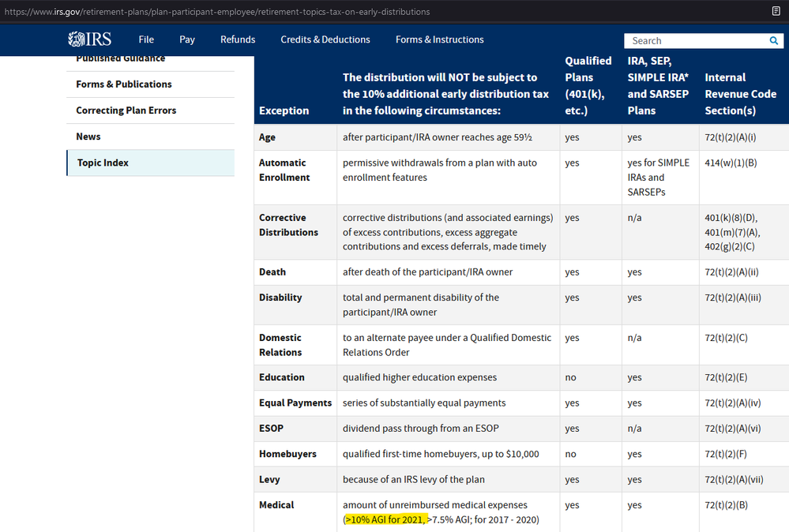Click the Age exception row label
789x532 pixels.
pos(267,137)
